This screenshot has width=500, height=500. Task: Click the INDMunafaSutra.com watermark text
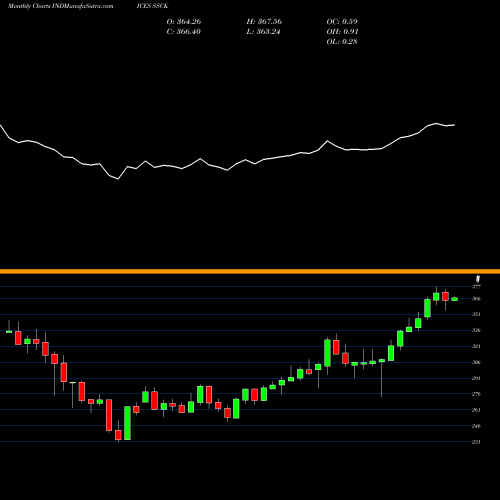pyautogui.click(x=83, y=6)
